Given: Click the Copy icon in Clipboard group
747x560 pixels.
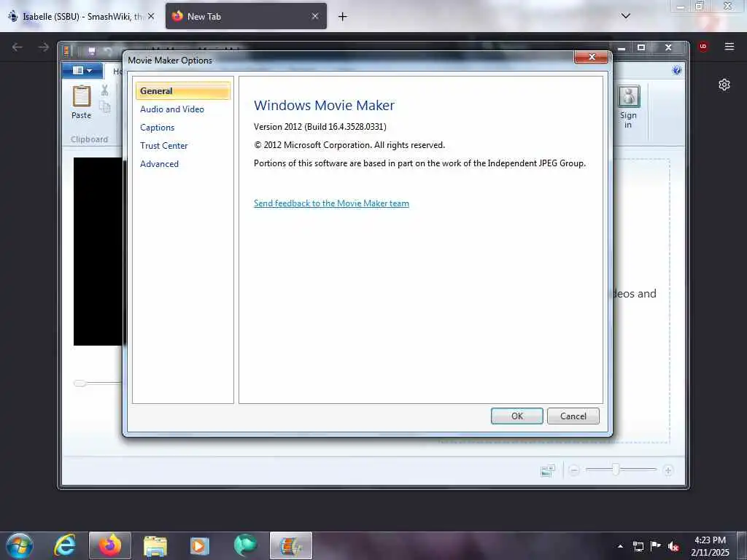Looking at the screenshot, I should (105, 107).
